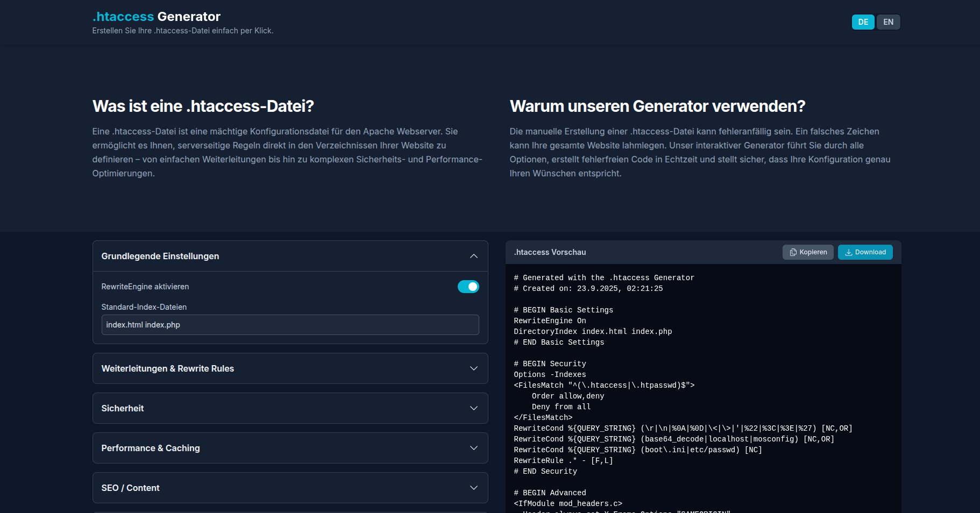Open the SEO / Content section title
This screenshot has width=980, height=513.
point(131,488)
